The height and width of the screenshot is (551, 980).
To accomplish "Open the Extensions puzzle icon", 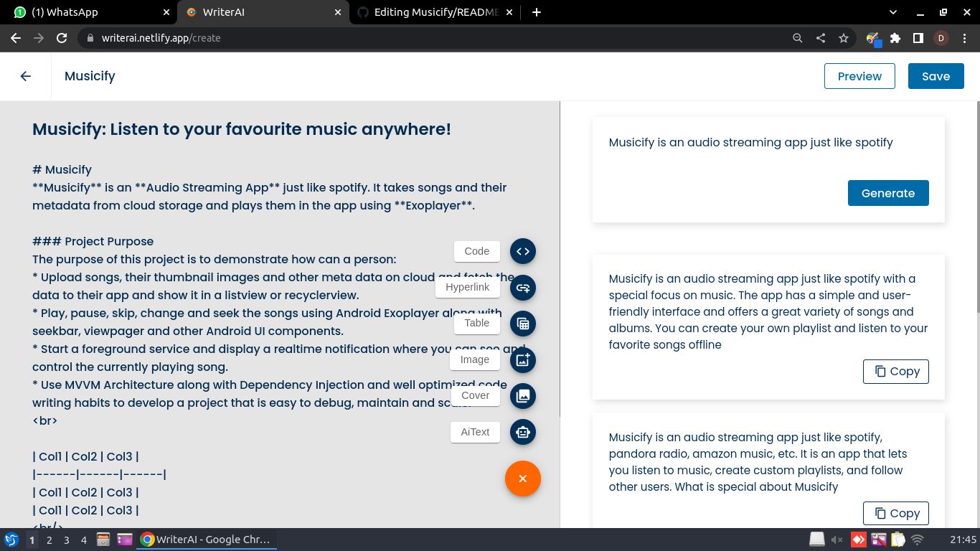I will pos(895,38).
